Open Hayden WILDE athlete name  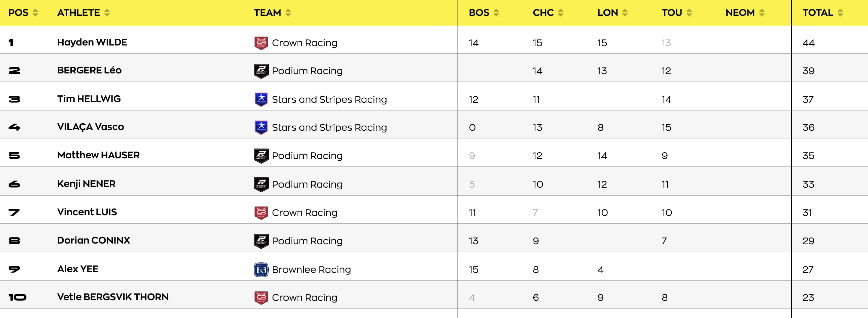(92, 42)
